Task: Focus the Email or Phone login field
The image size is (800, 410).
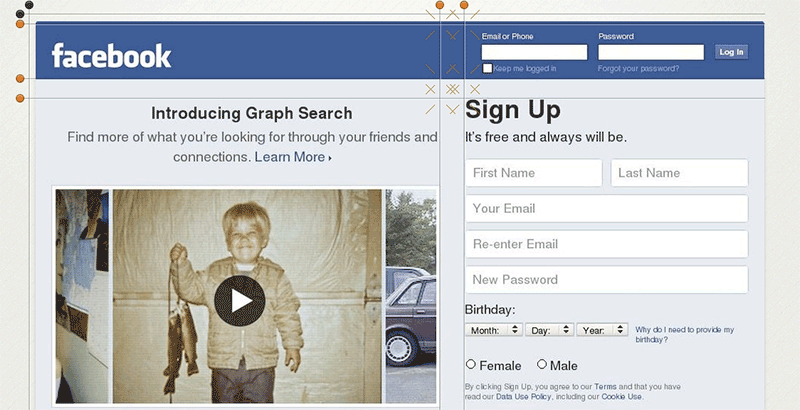Action: 534,52
